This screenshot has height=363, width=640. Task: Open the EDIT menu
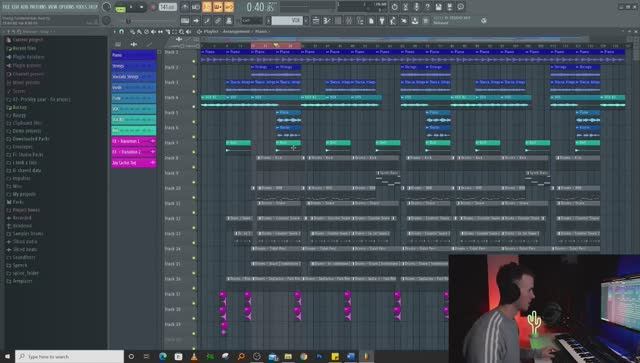[x=16, y=7]
